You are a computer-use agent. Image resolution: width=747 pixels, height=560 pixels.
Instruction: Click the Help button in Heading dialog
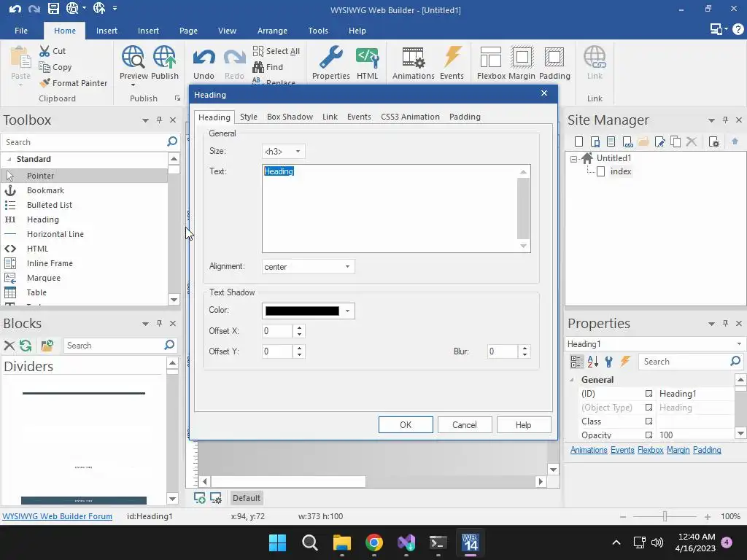tap(524, 425)
